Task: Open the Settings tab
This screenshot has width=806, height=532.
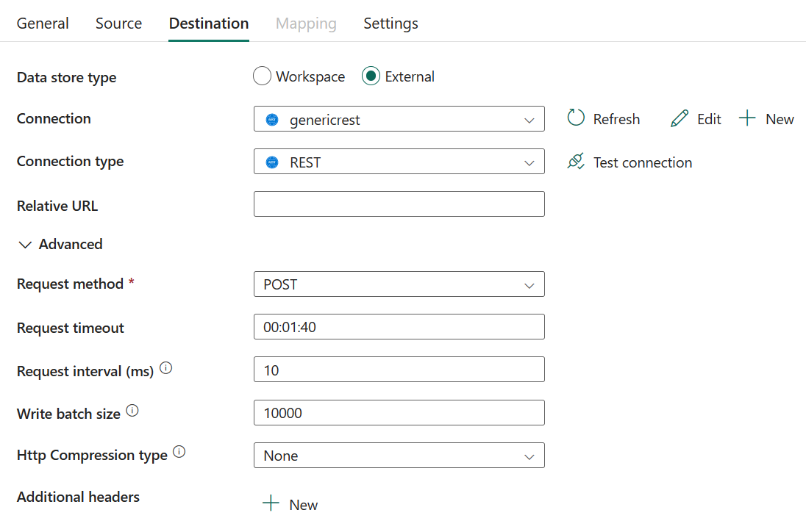Action: (x=390, y=24)
